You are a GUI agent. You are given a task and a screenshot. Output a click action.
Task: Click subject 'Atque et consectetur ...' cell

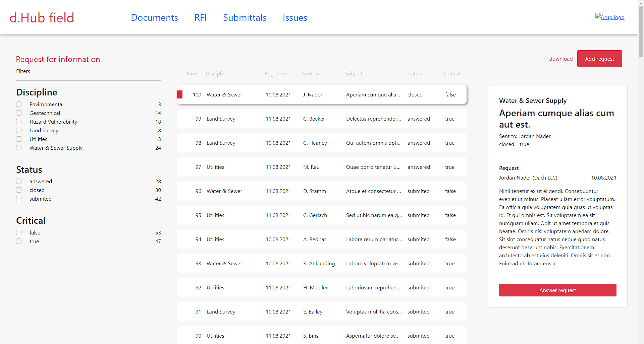[x=374, y=191]
